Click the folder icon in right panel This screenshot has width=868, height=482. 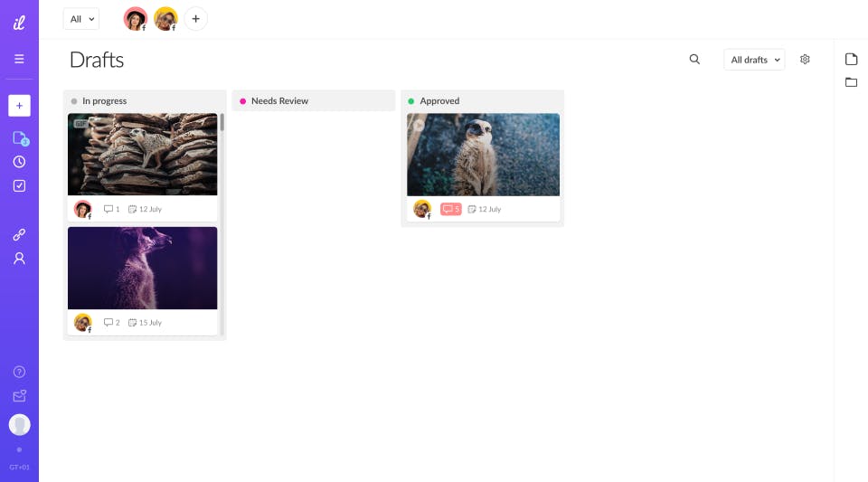point(852,82)
